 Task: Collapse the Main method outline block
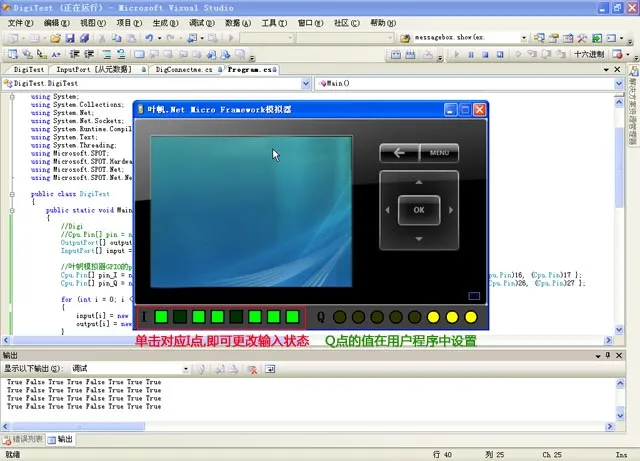point(12,211)
